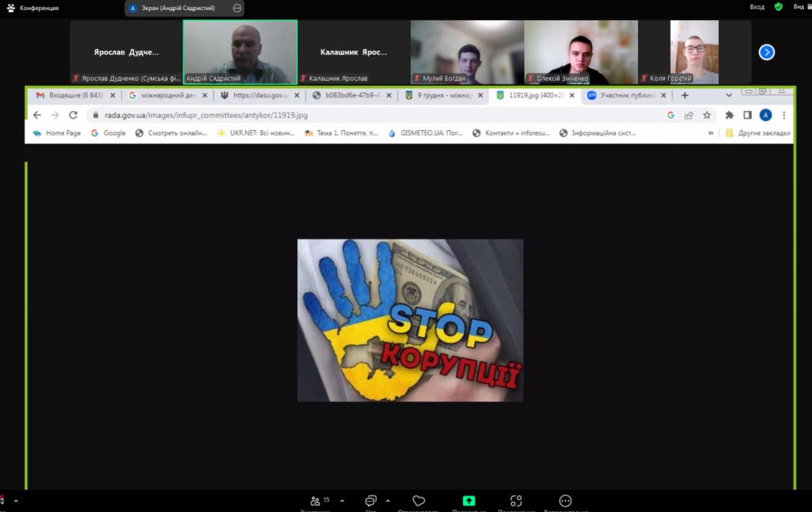Viewport: 812px width, 512px height.
Task: Close the dasu.gov.ua tab
Action: point(296,95)
